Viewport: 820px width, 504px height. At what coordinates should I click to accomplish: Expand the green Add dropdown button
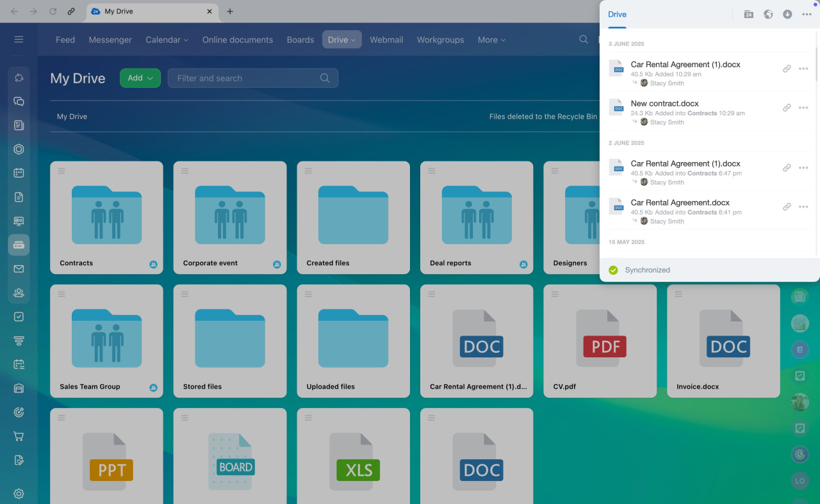[x=140, y=78]
